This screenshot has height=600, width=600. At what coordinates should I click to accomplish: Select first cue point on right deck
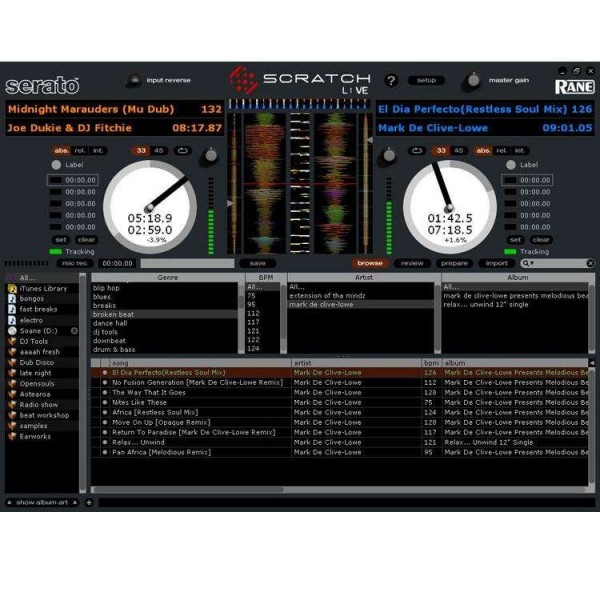[527, 180]
